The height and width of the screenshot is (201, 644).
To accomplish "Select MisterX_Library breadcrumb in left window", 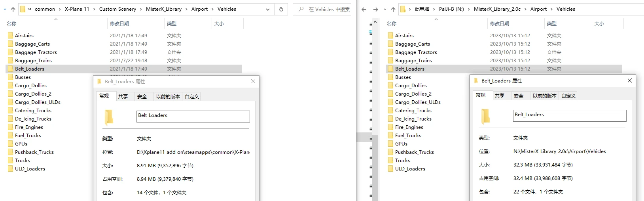I will pyautogui.click(x=164, y=9).
